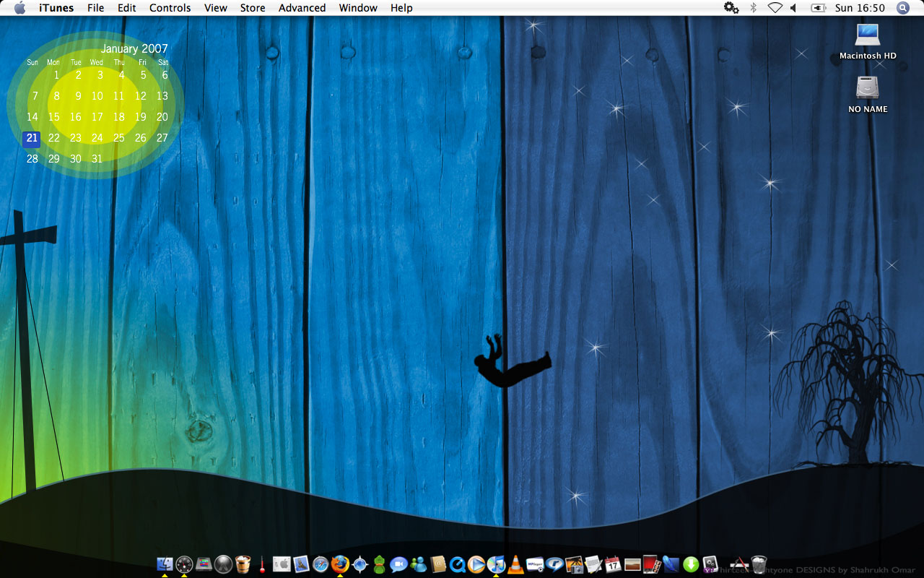The width and height of the screenshot is (924, 578).
Task: Open the Applications folder in Dock
Action: click(739, 564)
